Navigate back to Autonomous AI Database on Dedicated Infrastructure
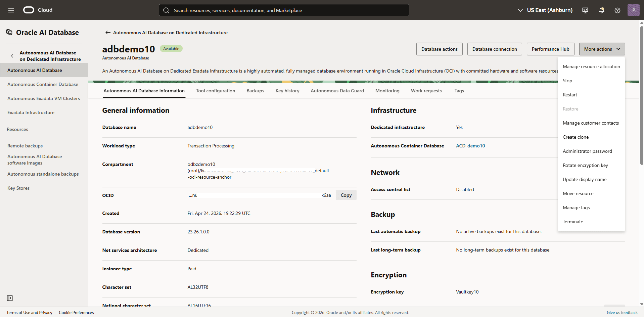 click(170, 33)
